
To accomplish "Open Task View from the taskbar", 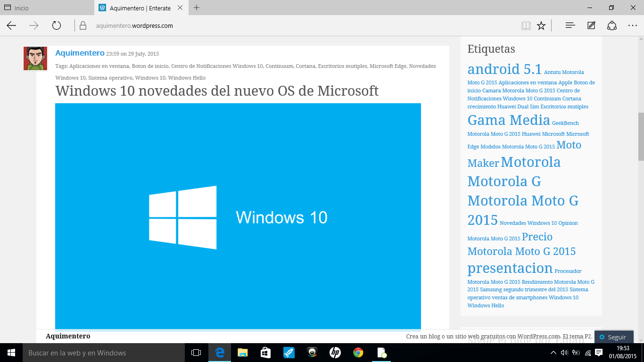I will 196,353.
